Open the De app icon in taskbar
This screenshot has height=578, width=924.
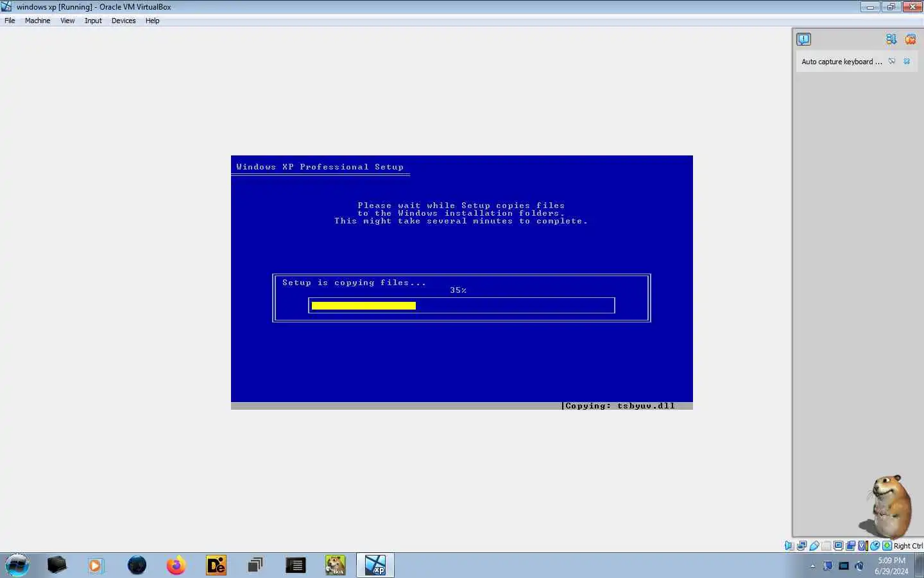click(x=216, y=565)
